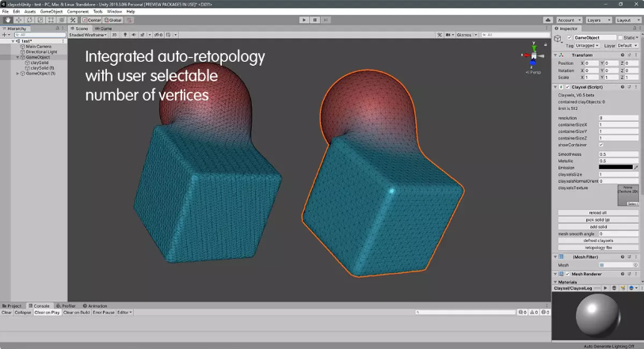Select claySolid (1) in Hierarchy
644x349 pixels.
click(x=42, y=68)
